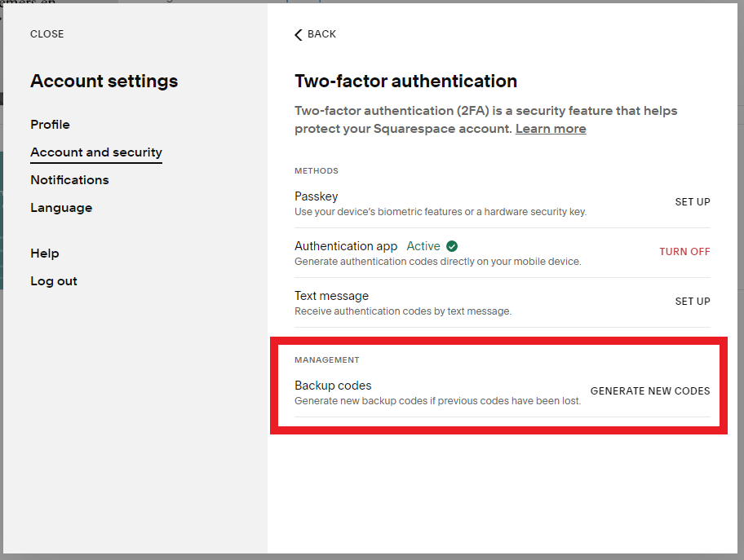
Task: Click the Passkey method title
Action: pos(316,196)
